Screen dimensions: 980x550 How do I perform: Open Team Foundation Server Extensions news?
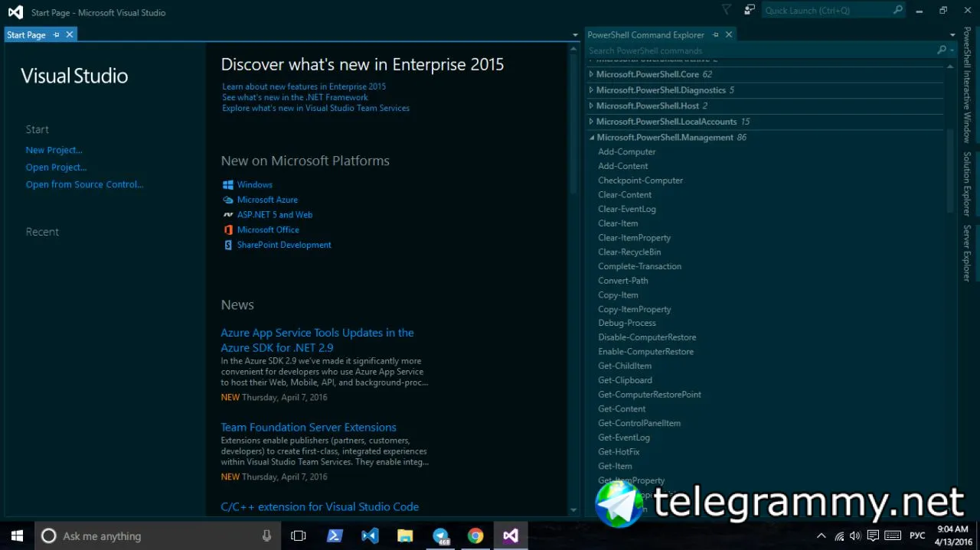pyautogui.click(x=309, y=428)
